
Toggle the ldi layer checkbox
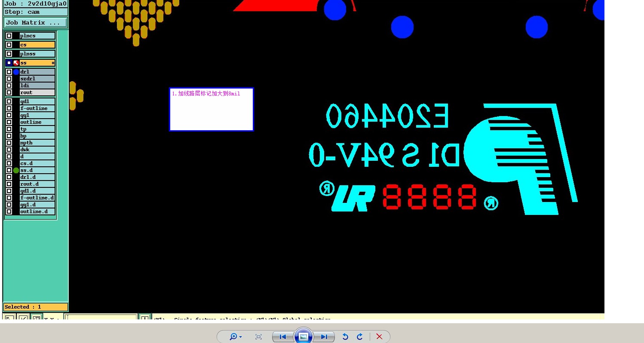coord(9,86)
